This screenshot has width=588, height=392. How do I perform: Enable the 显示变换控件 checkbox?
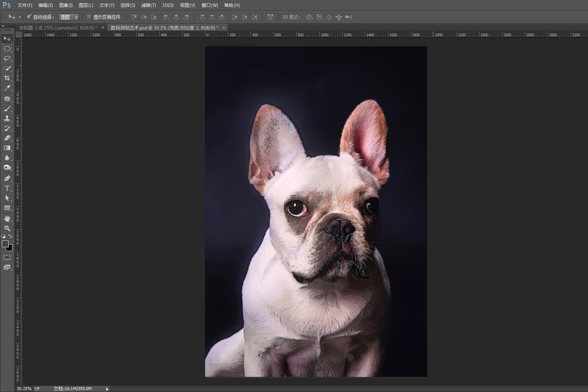(89, 17)
